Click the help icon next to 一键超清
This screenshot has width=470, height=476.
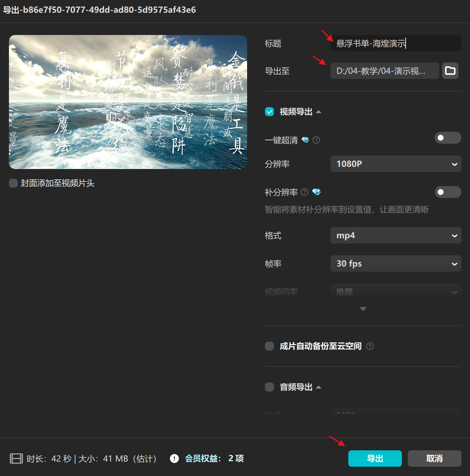317,140
